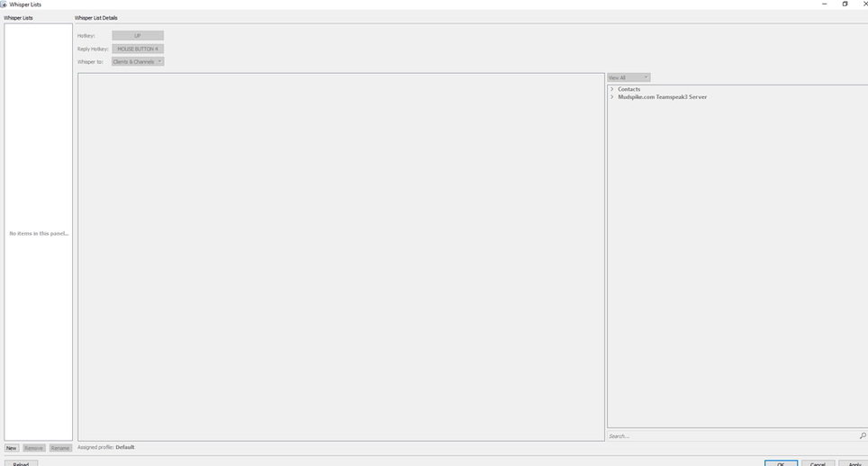Click into the Search input field
Image resolution: width=868 pixels, height=466 pixels.
click(729, 436)
